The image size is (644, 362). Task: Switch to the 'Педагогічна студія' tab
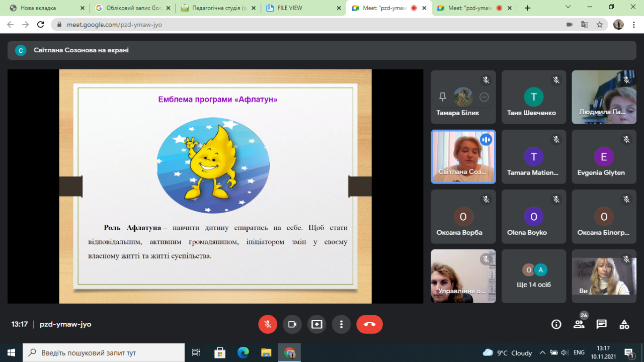point(218,8)
